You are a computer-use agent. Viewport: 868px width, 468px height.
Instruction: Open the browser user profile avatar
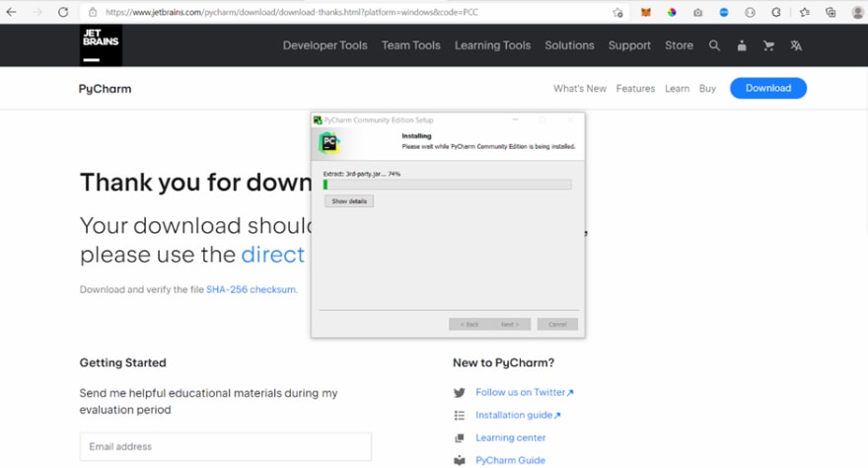[857, 12]
